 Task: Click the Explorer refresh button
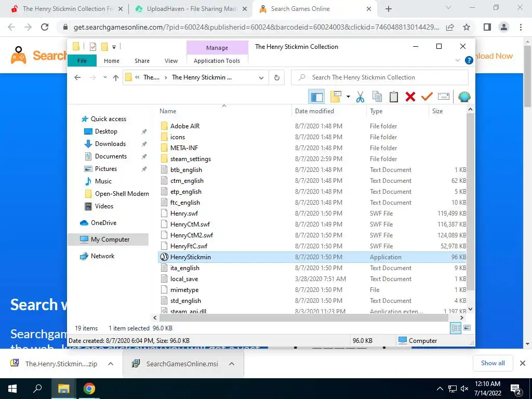coord(277,78)
